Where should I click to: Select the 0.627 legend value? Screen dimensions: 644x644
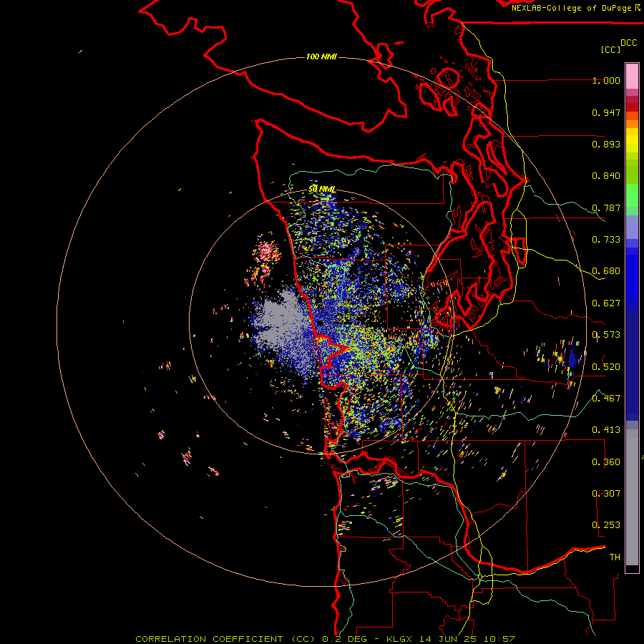(x=606, y=303)
